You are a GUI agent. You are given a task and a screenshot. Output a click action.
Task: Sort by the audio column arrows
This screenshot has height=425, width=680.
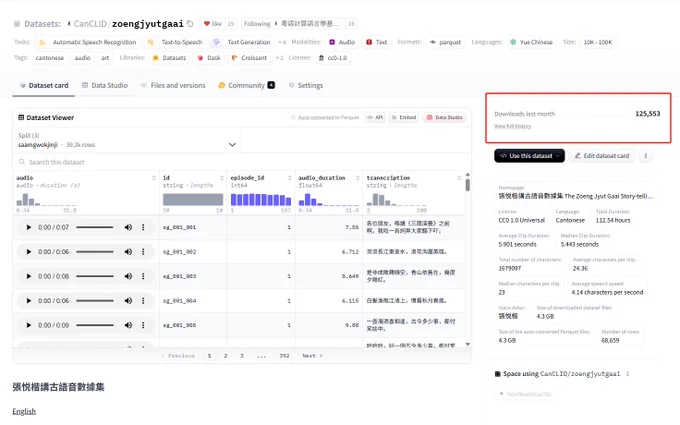pos(154,178)
